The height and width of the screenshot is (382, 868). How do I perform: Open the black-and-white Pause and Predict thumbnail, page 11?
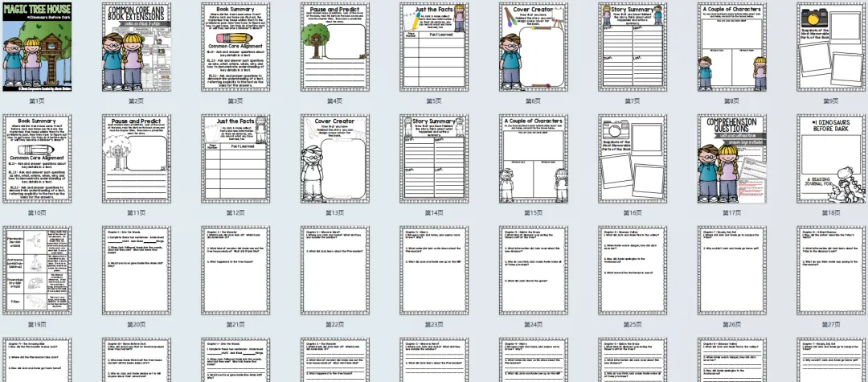tap(136, 159)
